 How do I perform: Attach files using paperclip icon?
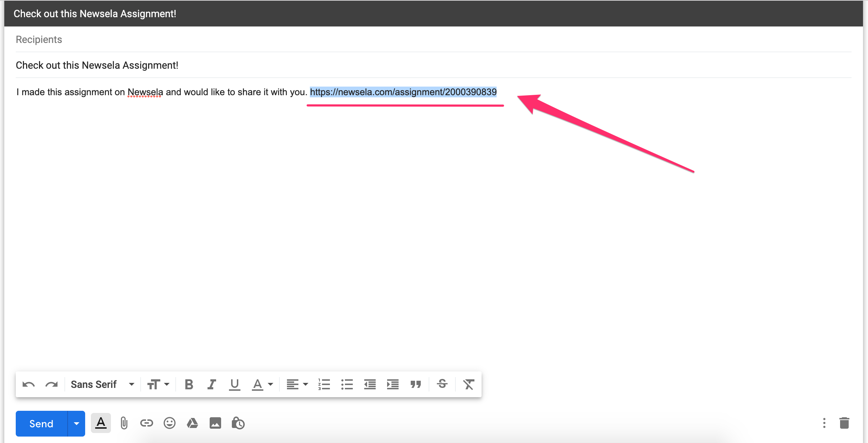(124, 423)
